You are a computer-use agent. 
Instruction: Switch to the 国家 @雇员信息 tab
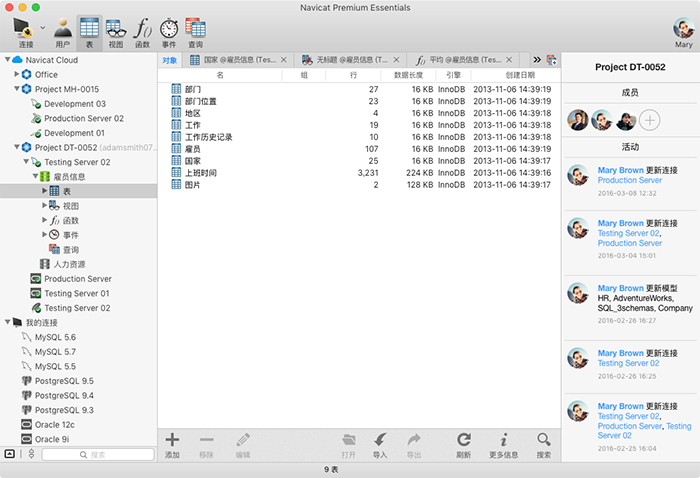click(240, 60)
